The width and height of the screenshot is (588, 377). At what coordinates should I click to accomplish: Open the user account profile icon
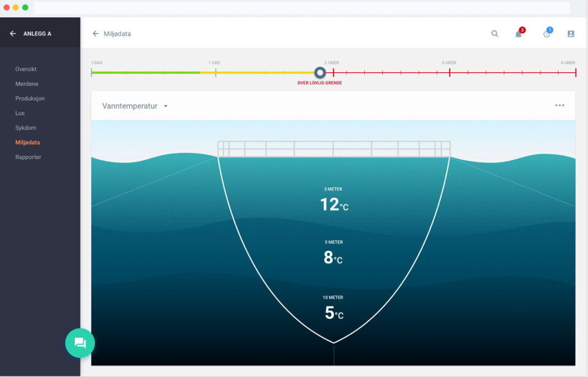pyautogui.click(x=571, y=34)
